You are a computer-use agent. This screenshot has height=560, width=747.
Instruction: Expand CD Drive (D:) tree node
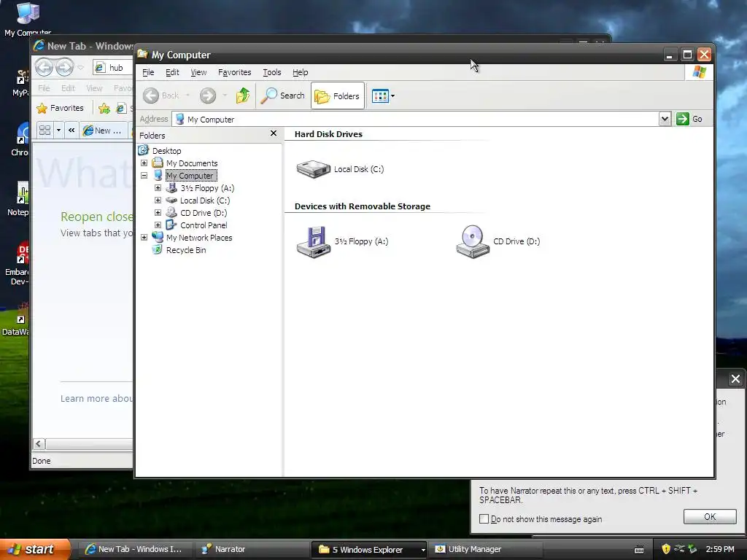[x=158, y=212]
